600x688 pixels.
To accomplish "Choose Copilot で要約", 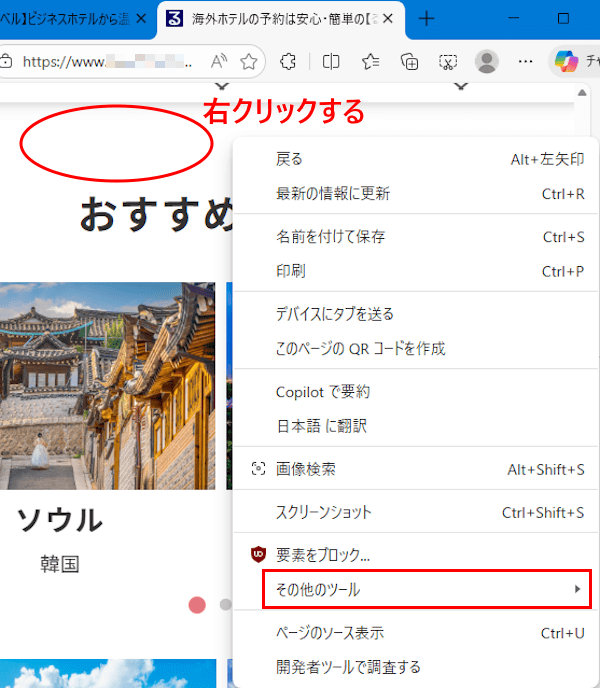I will (416, 392).
